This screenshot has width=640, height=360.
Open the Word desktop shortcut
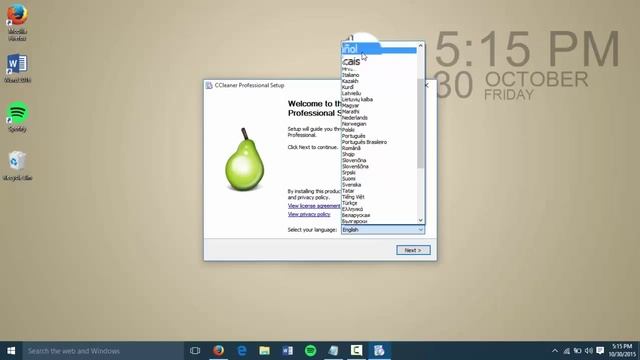[x=17, y=68]
